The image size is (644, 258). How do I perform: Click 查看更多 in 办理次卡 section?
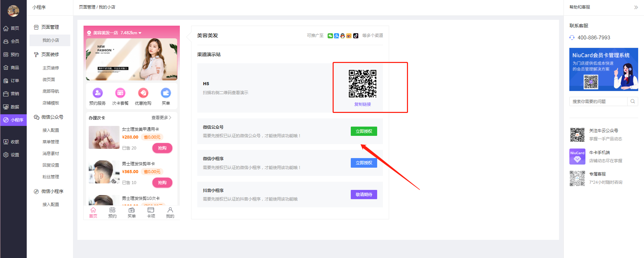161,118
